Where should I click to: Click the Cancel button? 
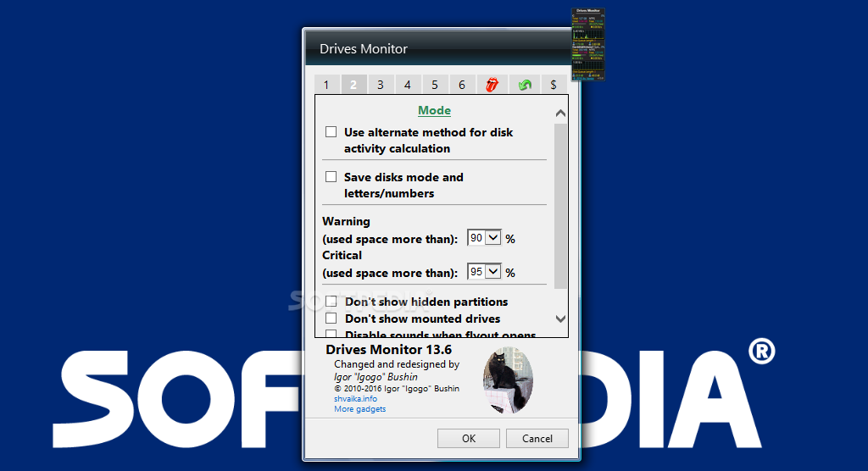537,438
